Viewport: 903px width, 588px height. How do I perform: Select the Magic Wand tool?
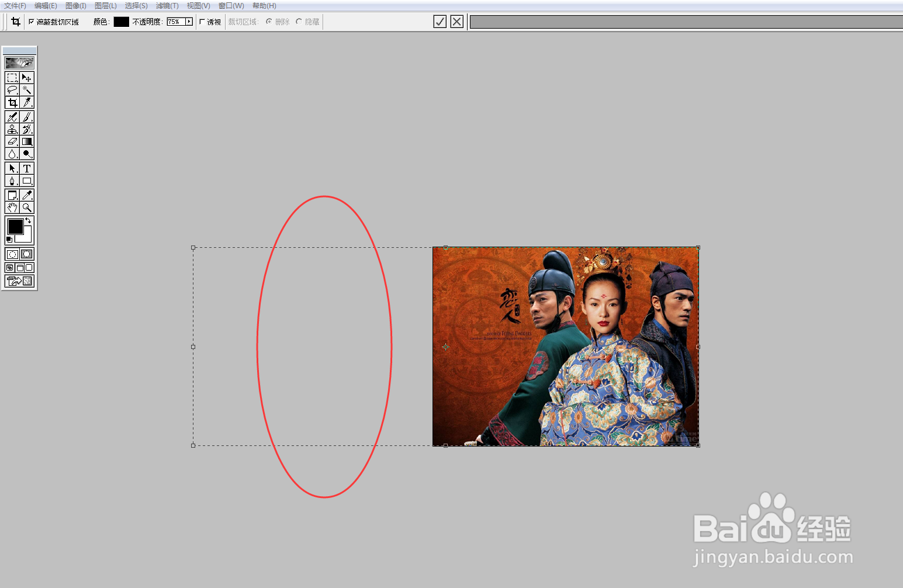[27, 90]
